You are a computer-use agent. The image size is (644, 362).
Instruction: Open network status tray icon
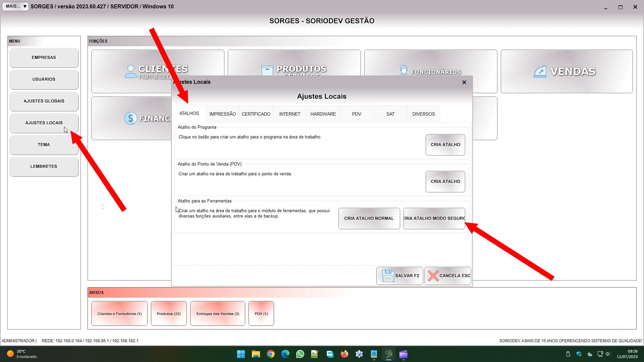click(x=600, y=354)
